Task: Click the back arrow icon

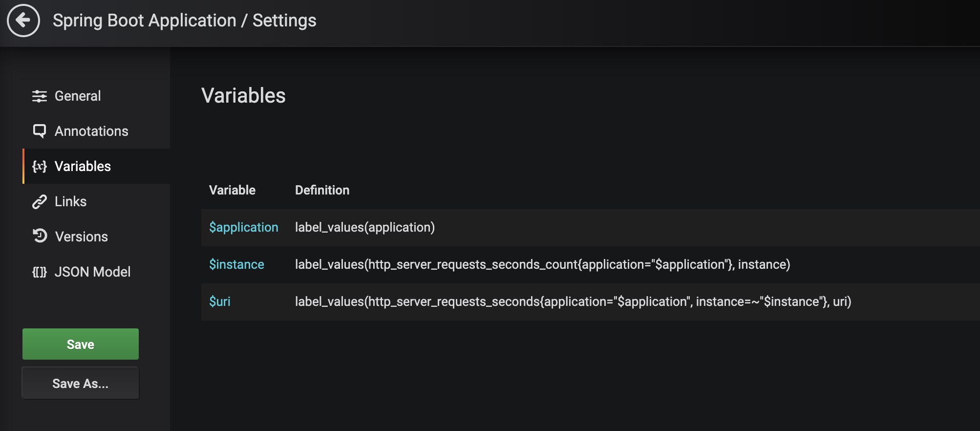Action: pyautogui.click(x=23, y=21)
